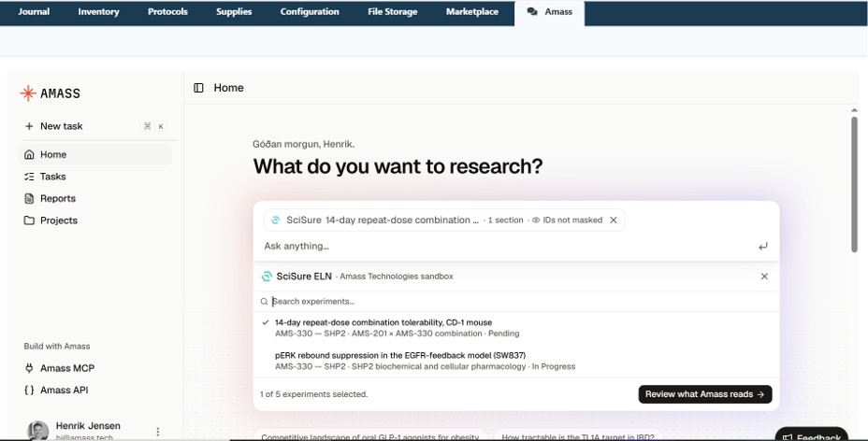Pick the TL1A target in IBD suggestion
Screen dimensions: 868x441
pyautogui.click(x=577, y=435)
